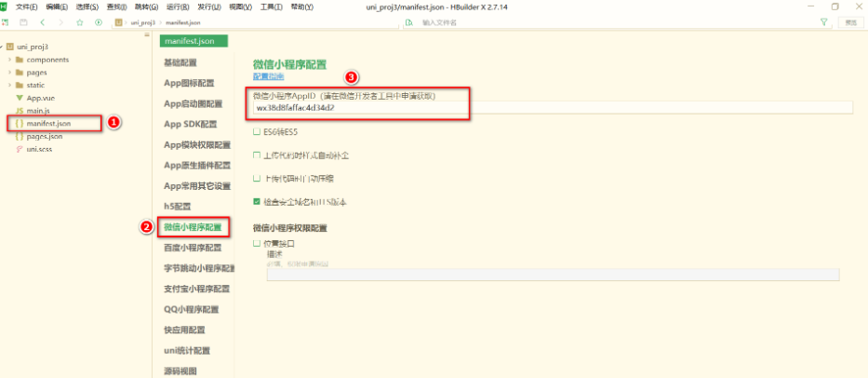Open the h5配置 section
868x378 pixels.
pyautogui.click(x=177, y=206)
